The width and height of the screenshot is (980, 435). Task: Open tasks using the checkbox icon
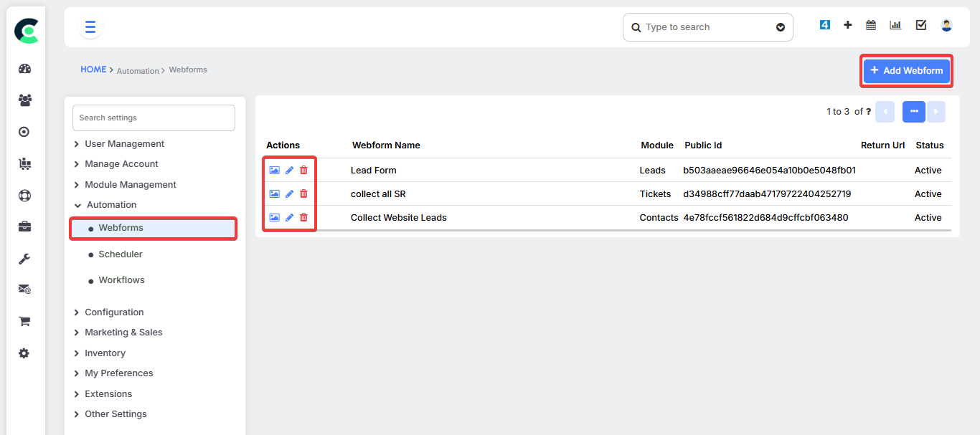coord(920,24)
